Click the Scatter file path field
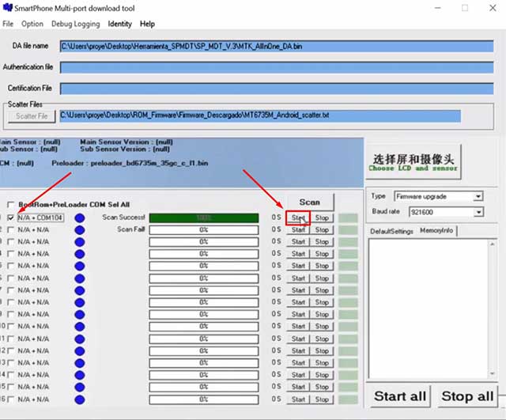 pyautogui.click(x=260, y=115)
